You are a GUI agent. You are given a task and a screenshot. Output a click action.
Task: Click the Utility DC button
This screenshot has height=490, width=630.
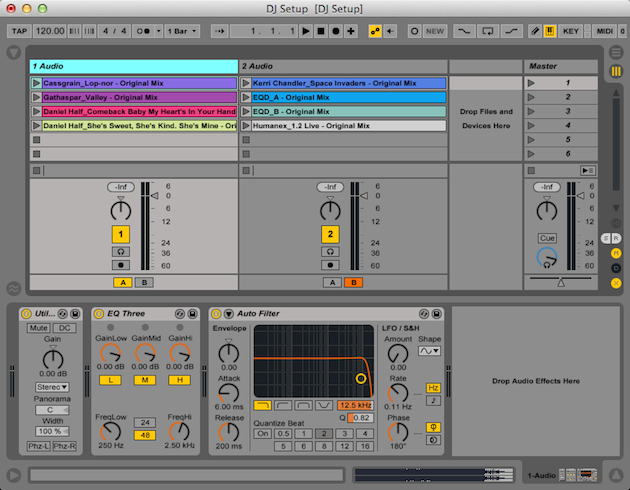pos(65,328)
